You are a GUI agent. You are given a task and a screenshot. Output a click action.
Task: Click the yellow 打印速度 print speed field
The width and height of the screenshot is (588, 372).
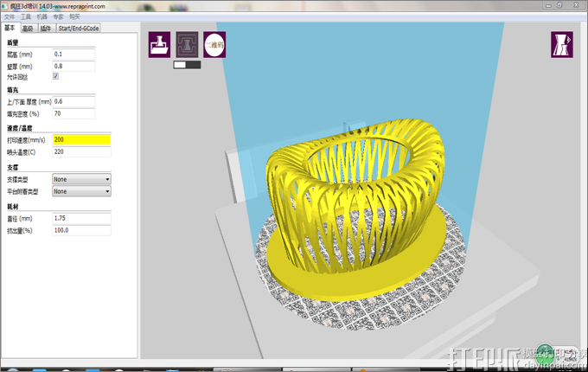click(x=81, y=139)
